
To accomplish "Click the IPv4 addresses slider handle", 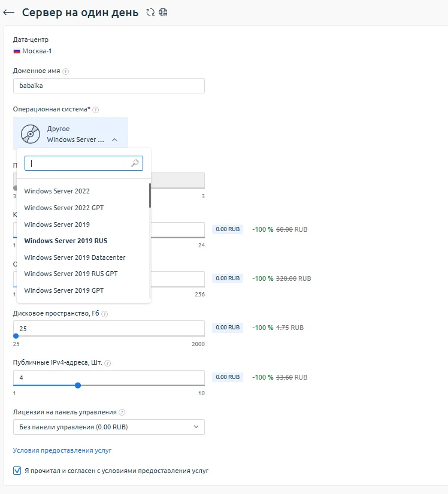I will click(78, 385).
